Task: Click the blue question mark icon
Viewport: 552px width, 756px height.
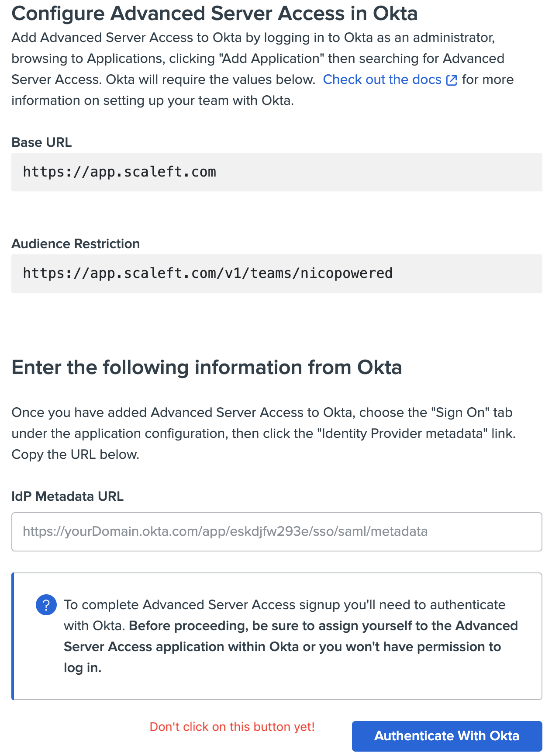Action: coord(46,605)
